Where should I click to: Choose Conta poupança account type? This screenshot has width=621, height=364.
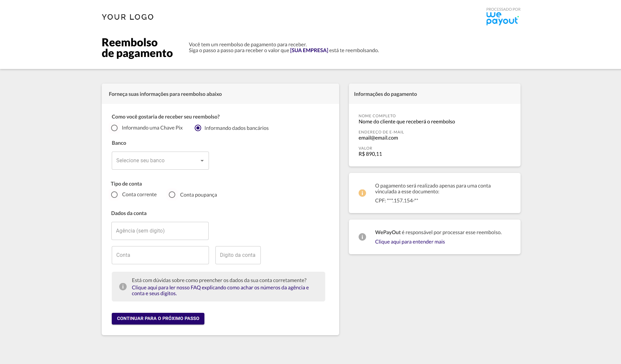172,195
